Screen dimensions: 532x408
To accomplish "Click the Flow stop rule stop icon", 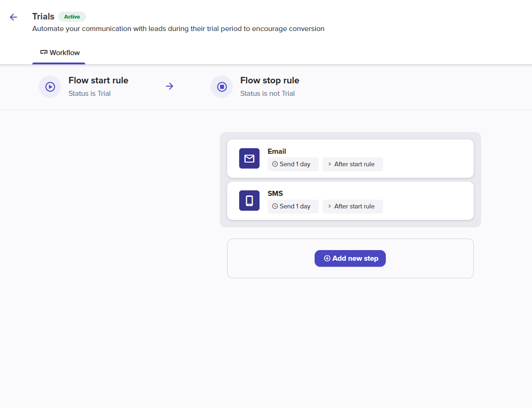I will 222,87.
